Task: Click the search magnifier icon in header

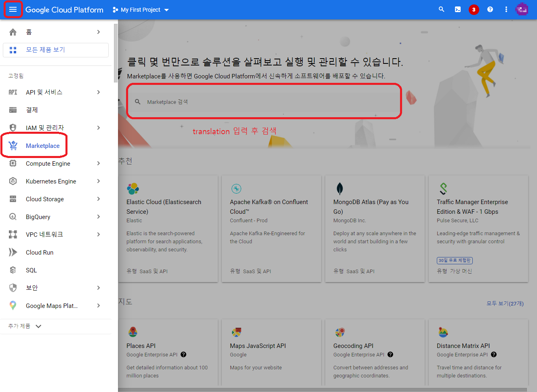Action: pyautogui.click(x=441, y=9)
